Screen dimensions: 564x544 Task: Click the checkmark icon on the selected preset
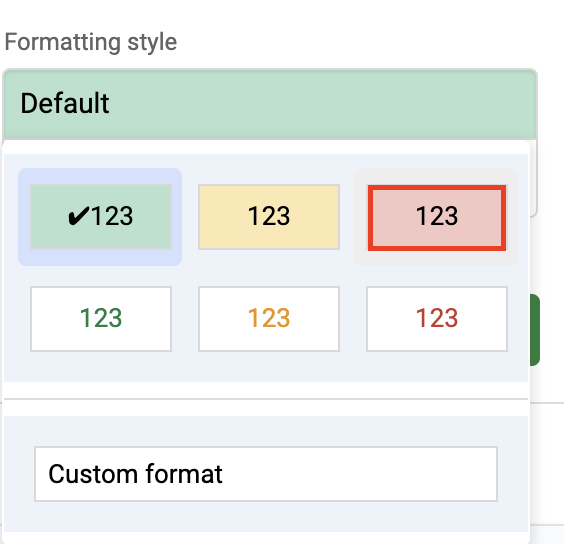(78, 216)
